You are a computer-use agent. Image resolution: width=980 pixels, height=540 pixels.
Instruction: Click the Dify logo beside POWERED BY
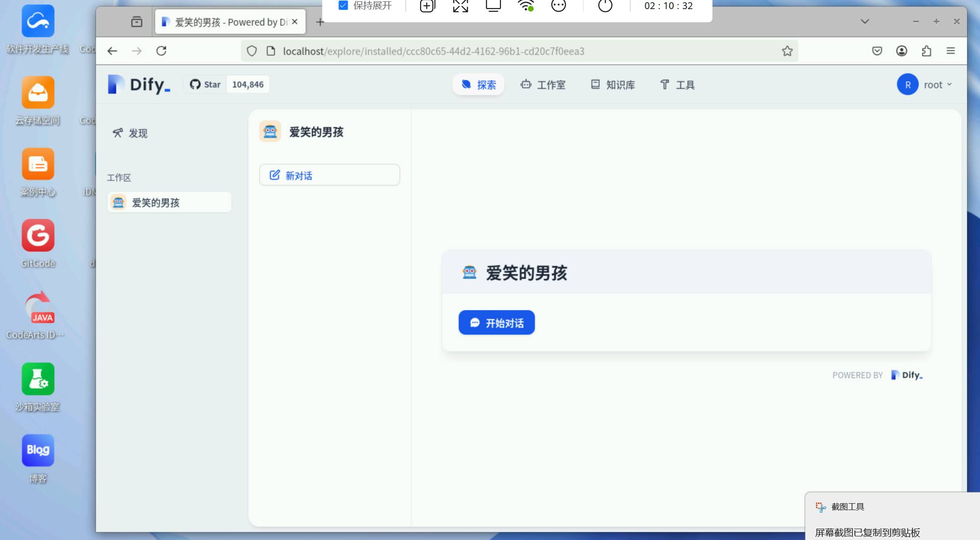point(906,375)
